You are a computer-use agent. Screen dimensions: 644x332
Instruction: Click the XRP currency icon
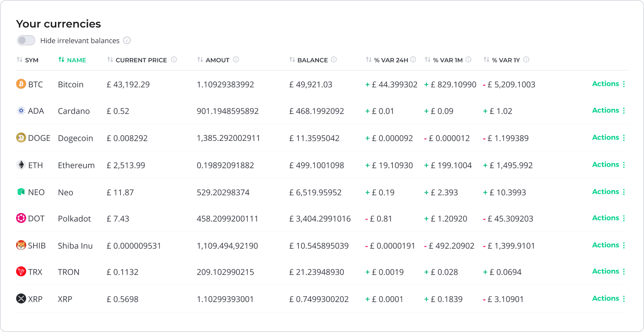click(21, 299)
